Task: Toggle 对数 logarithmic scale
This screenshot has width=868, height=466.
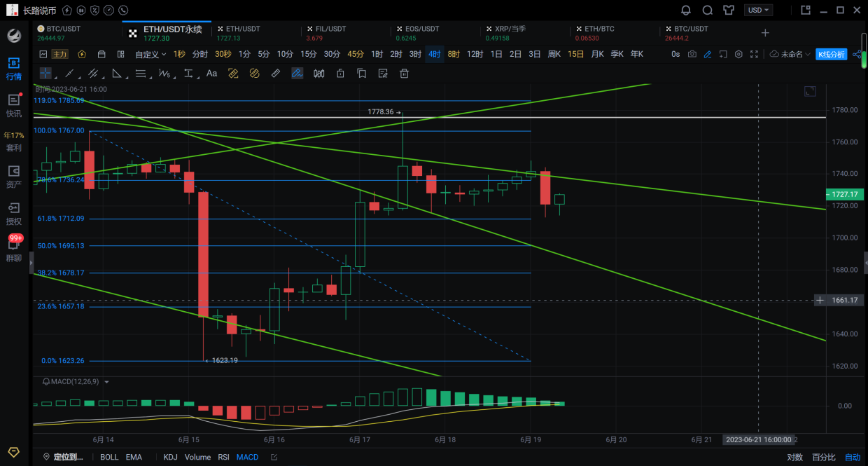Action: (x=794, y=457)
